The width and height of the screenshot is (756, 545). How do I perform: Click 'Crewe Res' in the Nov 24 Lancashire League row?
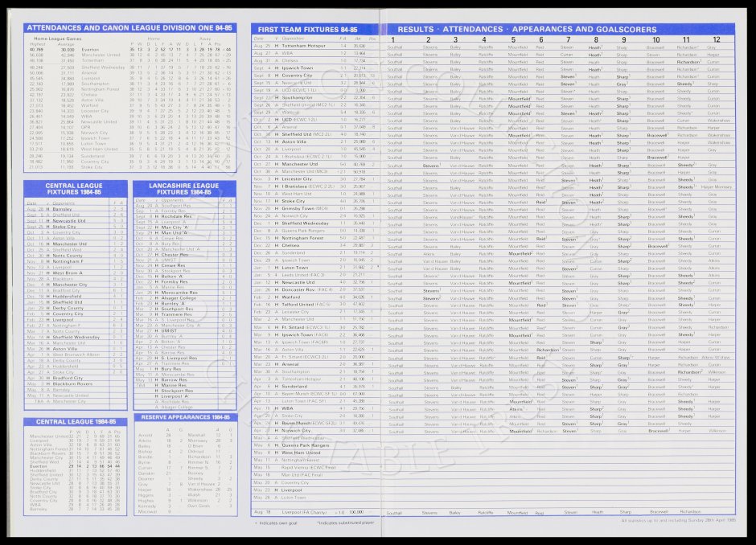point(173,265)
